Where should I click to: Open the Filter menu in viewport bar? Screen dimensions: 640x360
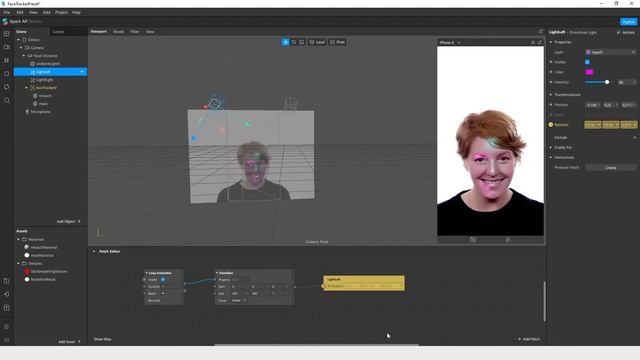coord(134,31)
